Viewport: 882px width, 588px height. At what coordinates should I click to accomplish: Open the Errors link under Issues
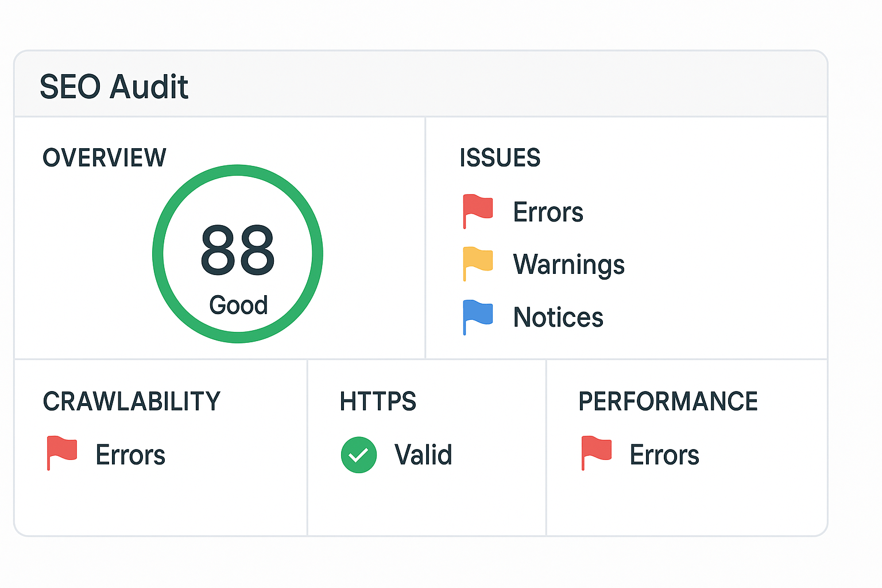coord(548,212)
